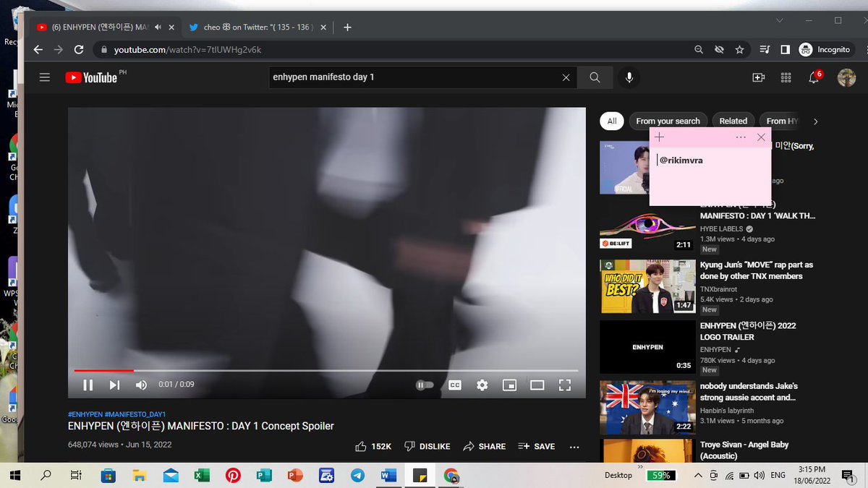Screen dimensions: 868x488
Task: Skip to the next video
Action: click(x=114, y=385)
